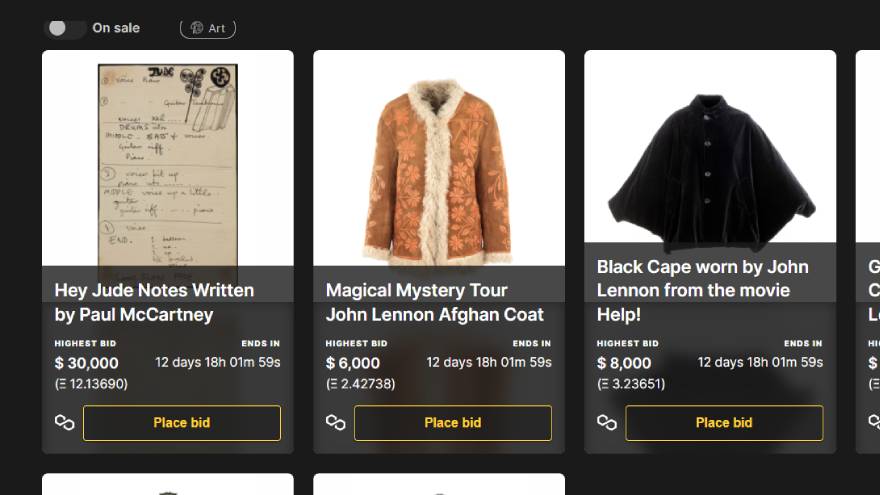880x495 pixels.
Task: Click chain icon on the cut-off fourth card
Action: click(x=874, y=422)
